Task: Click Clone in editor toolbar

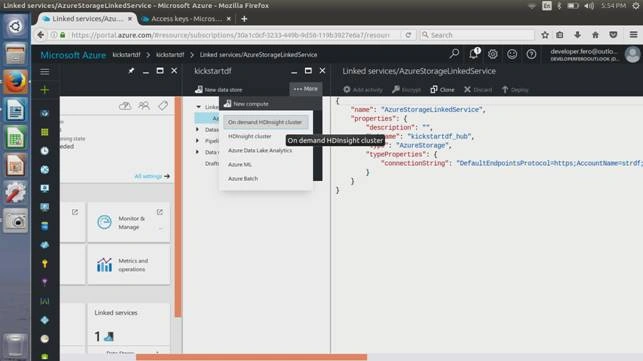Action: coord(442,89)
